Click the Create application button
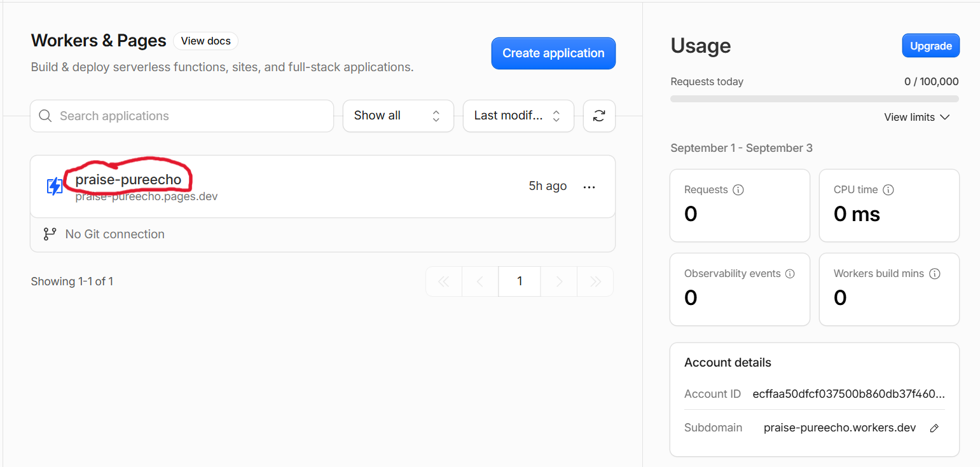 coord(553,53)
